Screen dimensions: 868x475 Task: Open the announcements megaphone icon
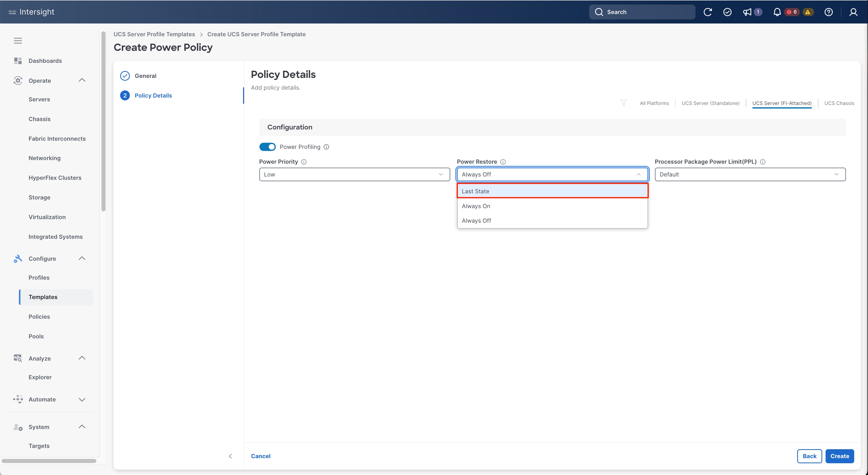point(747,12)
